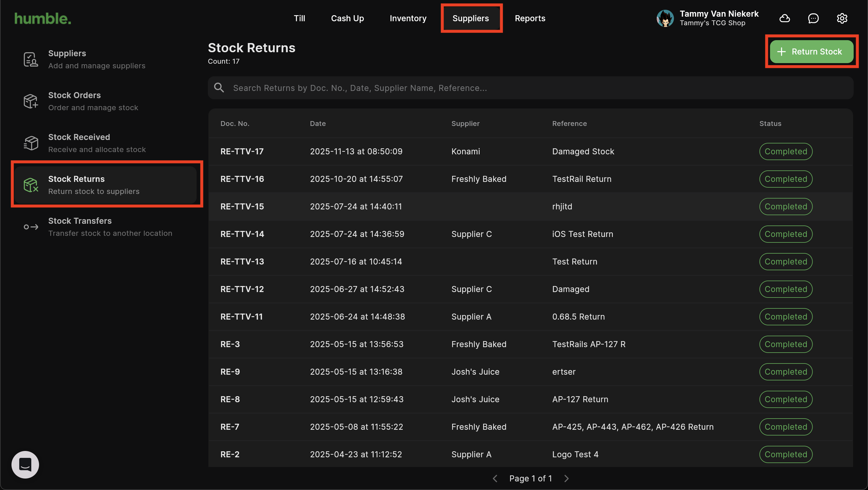
Task: Switch to the Inventory tab
Action: tap(408, 18)
